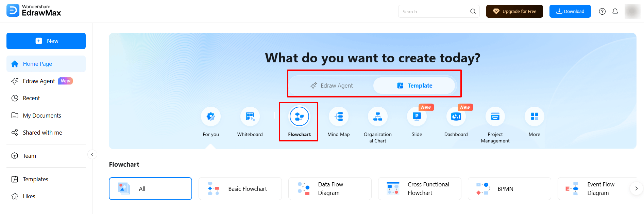Select the BPMN card

[509, 188]
